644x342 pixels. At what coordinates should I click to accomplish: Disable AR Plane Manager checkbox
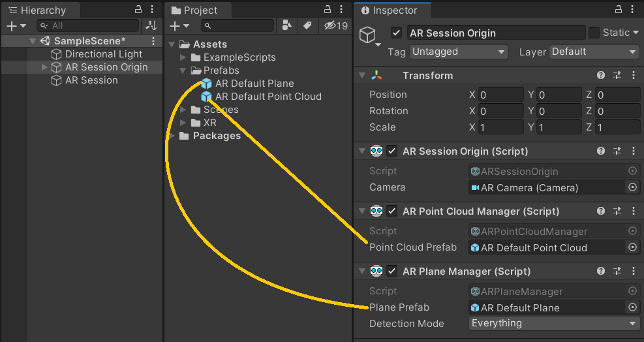[x=392, y=271]
